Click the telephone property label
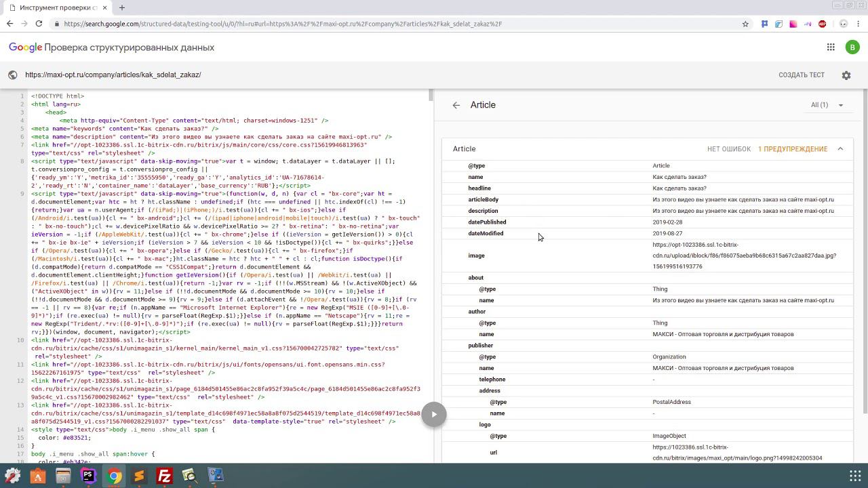The width and height of the screenshot is (868, 488). (x=492, y=380)
